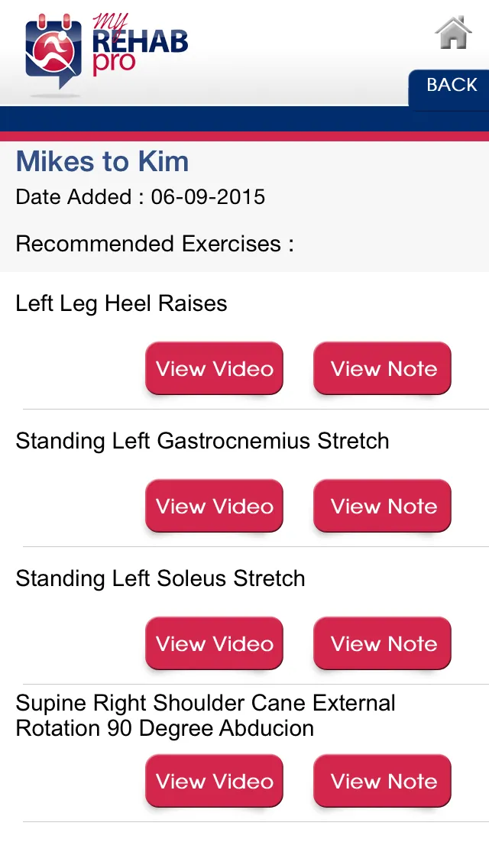
Task: Click the runner calendar logo icon
Action: point(53,51)
